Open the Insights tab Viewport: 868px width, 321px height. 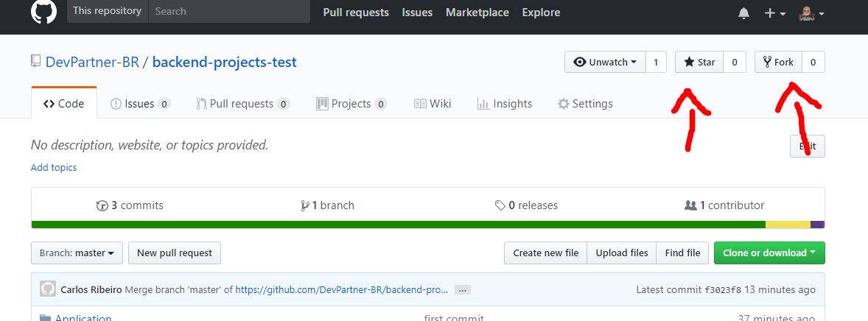click(x=504, y=104)
